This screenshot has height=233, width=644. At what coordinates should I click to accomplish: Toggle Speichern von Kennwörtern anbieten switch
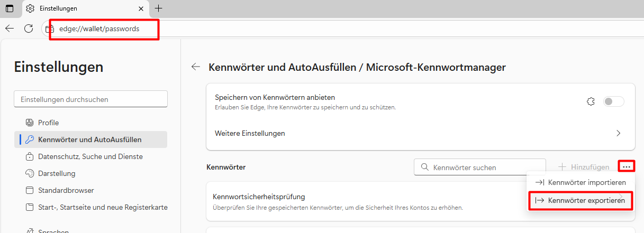pos(613,101)
